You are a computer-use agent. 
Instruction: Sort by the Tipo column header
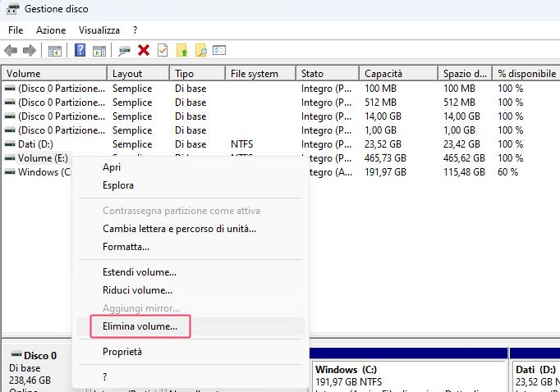(x=198, y=74)
